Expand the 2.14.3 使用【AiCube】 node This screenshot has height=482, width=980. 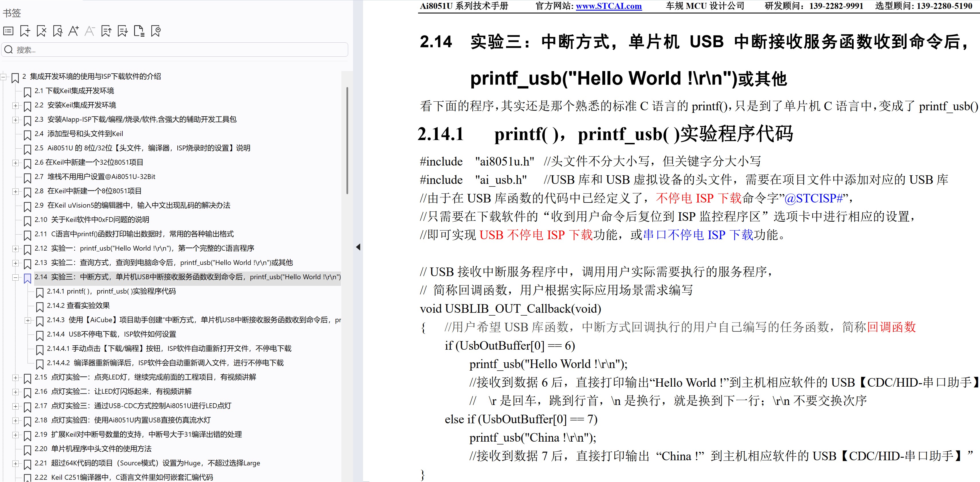28,320
